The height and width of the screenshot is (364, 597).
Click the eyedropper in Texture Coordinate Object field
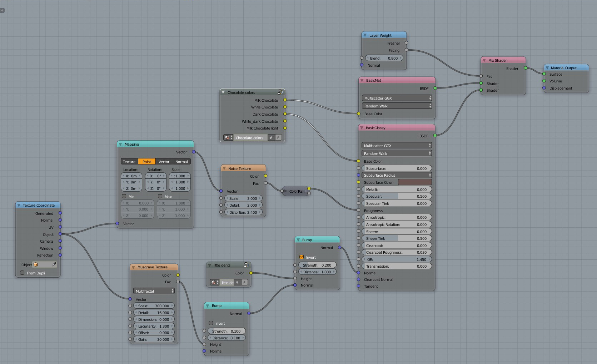pos(54,264)
